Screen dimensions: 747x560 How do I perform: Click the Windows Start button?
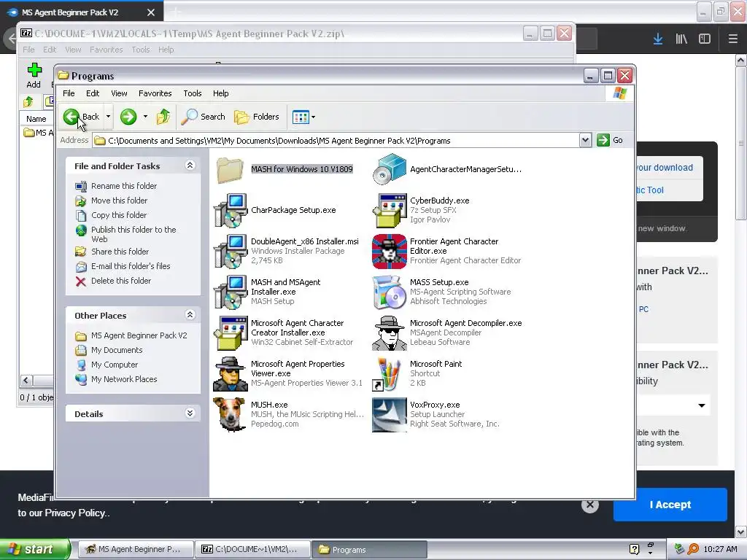click(34, 550)
